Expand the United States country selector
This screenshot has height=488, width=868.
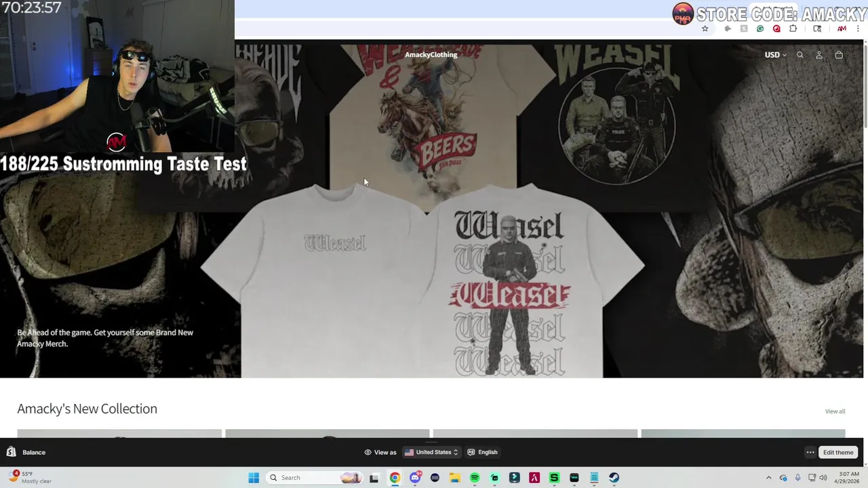(x=432, y=453)
